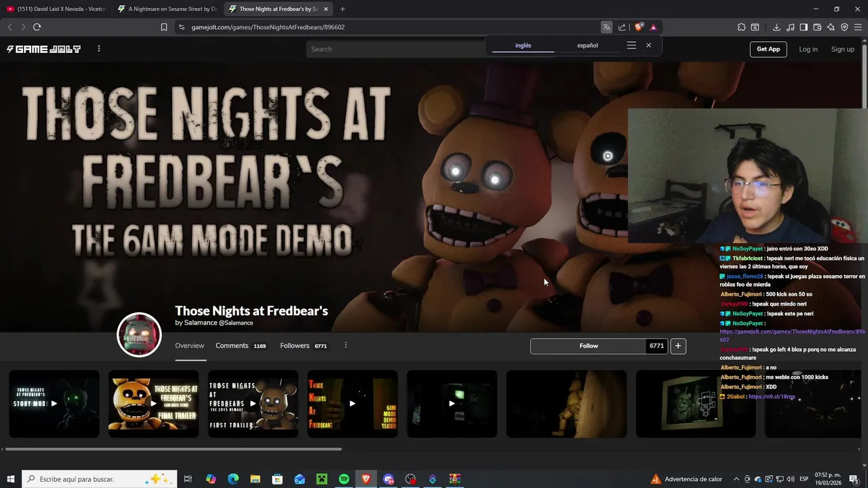Click the Sign up link

tap(843, 49)
